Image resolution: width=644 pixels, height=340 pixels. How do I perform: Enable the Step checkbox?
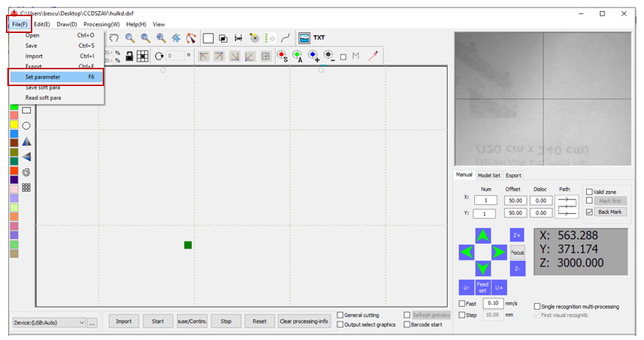pos(462,315)
